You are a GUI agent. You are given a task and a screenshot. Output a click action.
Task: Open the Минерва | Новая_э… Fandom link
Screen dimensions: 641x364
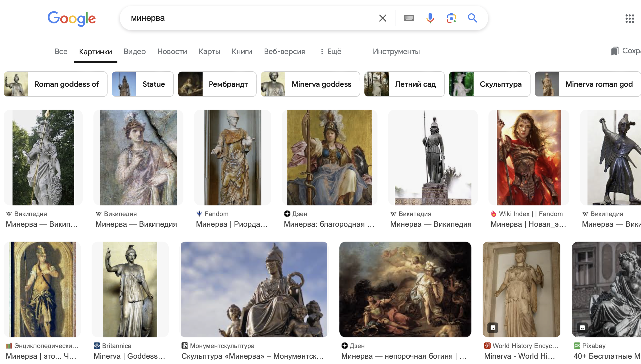click(x=528, y=224)
